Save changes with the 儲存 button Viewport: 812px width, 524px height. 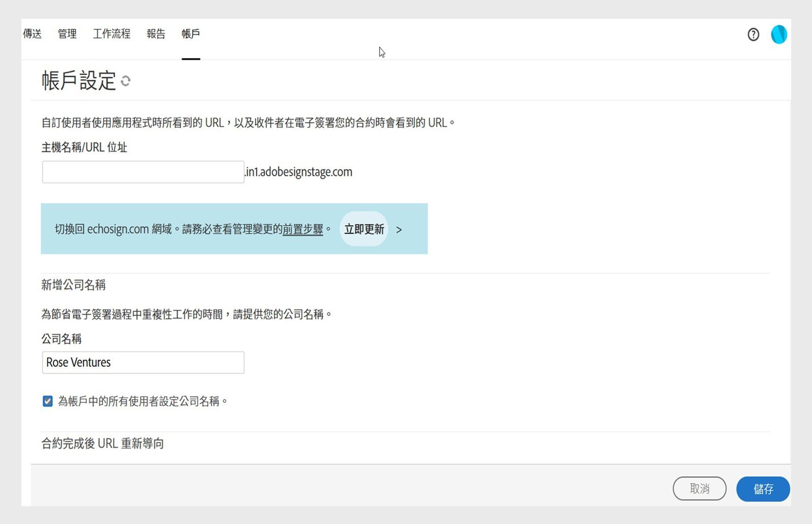tap(763, 489)
